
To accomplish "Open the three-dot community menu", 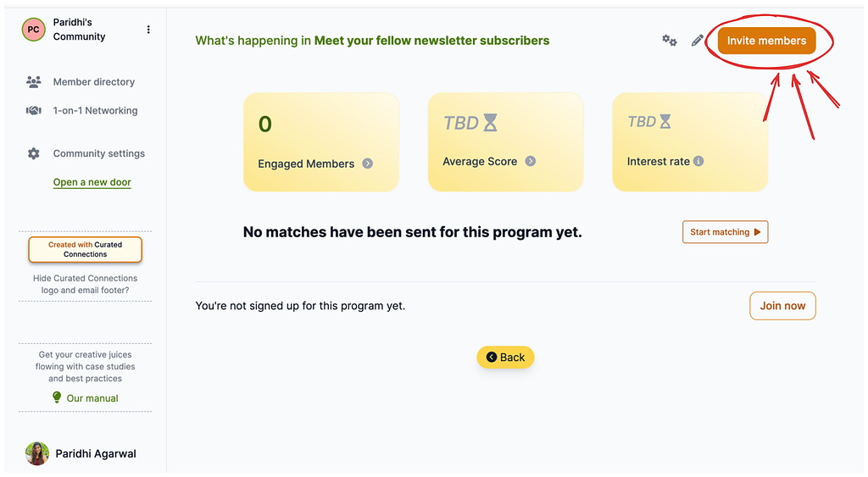I will click(x=148, y=30).
